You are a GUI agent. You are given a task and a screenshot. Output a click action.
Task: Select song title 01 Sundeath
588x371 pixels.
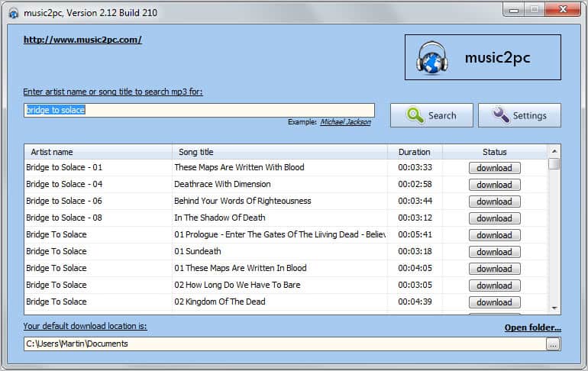tap(198, 251)
